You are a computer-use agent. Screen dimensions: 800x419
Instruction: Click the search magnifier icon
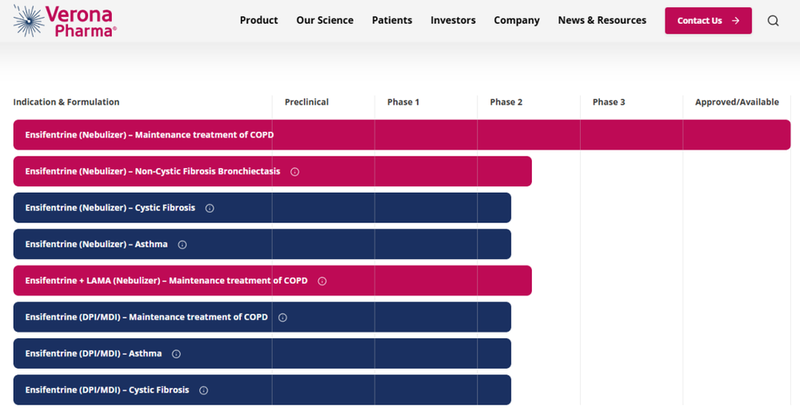pos(773,21)
